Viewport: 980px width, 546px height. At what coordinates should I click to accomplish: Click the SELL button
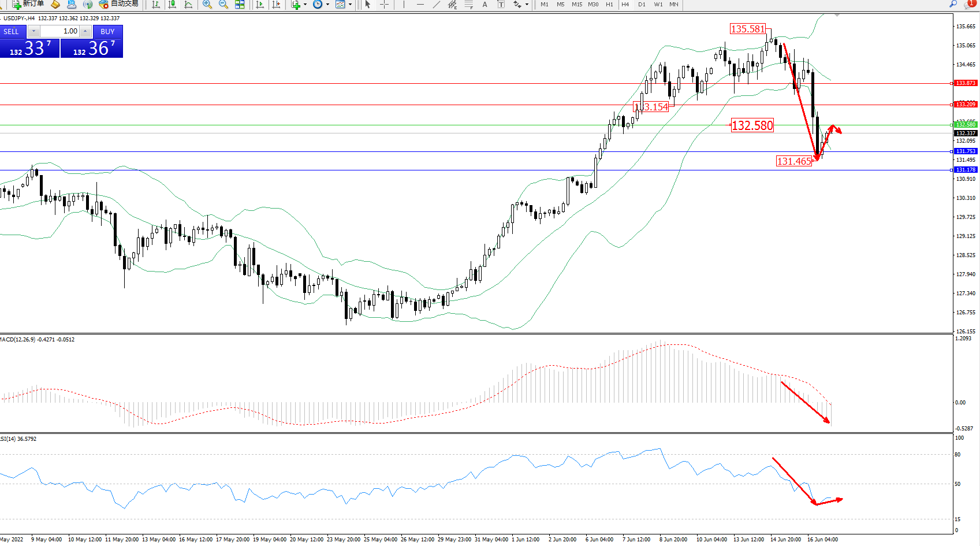pos(12,31)
